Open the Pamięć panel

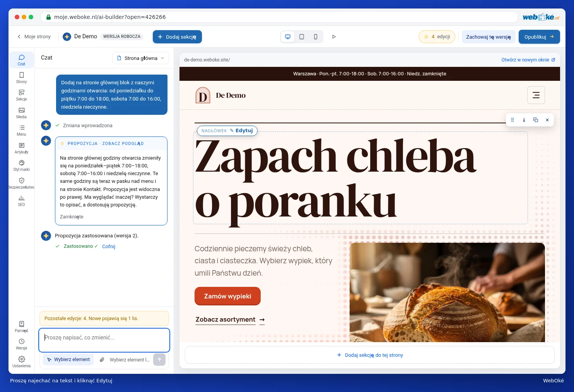(21, 327)
